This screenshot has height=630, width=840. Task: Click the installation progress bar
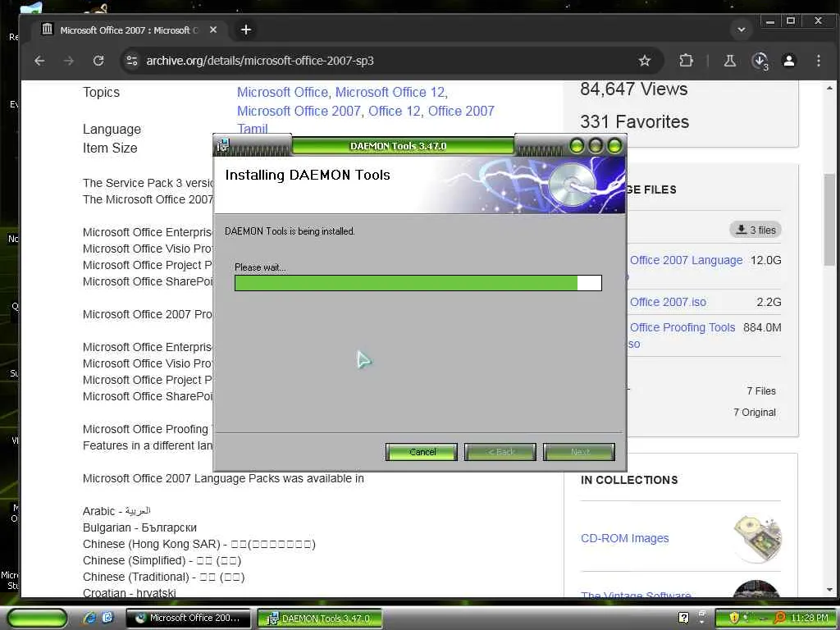pos(418,283)
